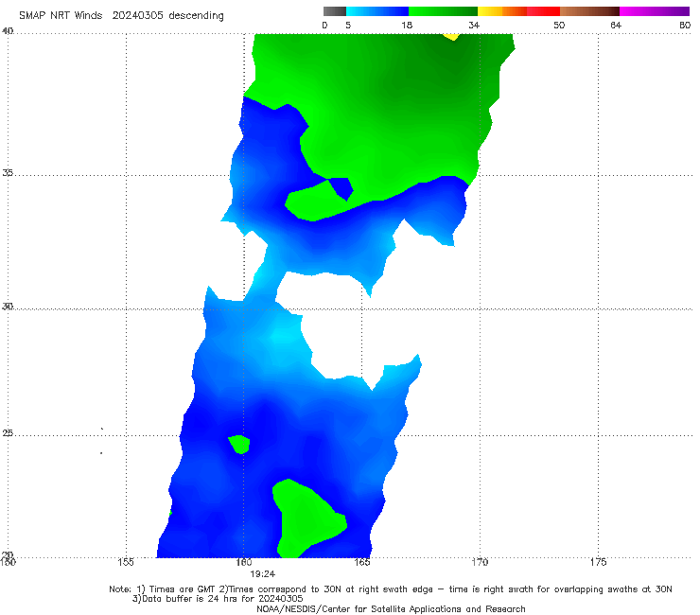The height and width of the screenshot is (615, 700).
Task: Click the latitude label '30'
Action: click(8, 307)
